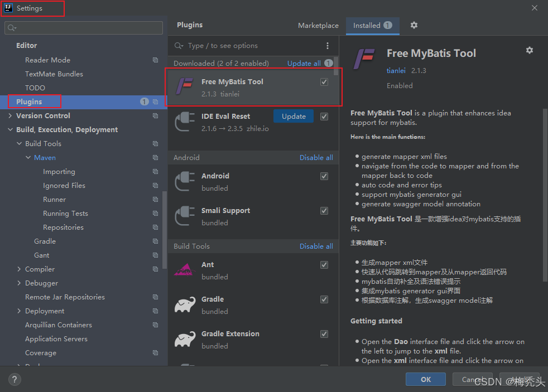Image resolution: width=548 pixels, height=392 pixels.
Task: Click project-level icon beside Importing
Action: [156, 172]
